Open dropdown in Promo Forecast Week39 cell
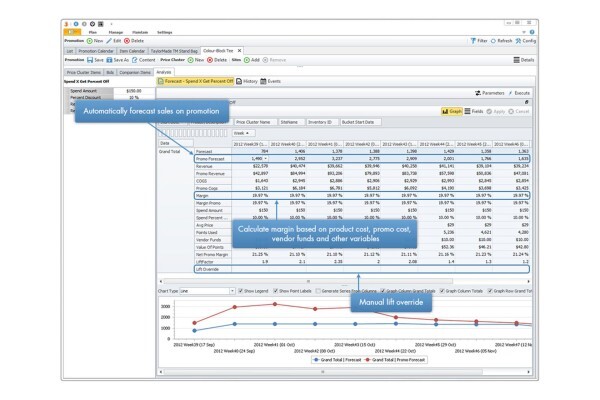The height and width of the screenshot is (400, 600). pyautogui.click(x=266, y=158)
